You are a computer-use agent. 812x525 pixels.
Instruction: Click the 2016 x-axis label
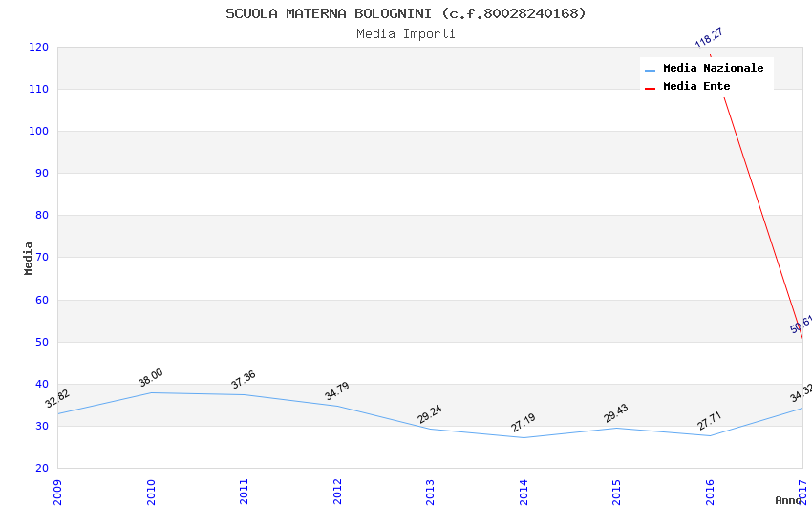(710, 492)
